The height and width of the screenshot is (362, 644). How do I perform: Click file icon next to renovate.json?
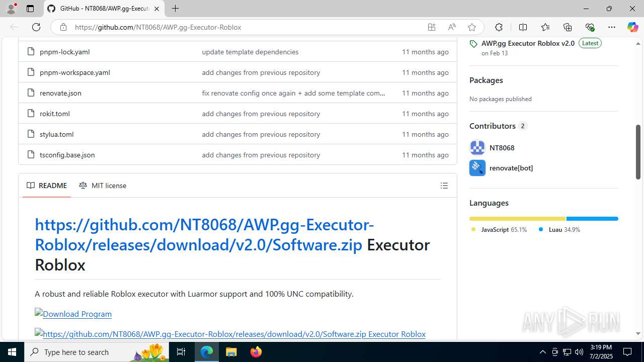click(x=31, y=93)
